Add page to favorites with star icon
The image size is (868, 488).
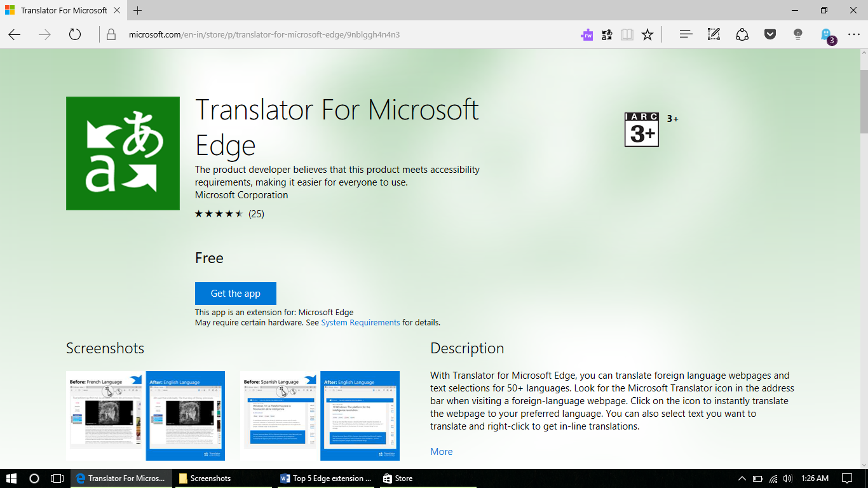(x=647, y=34)
